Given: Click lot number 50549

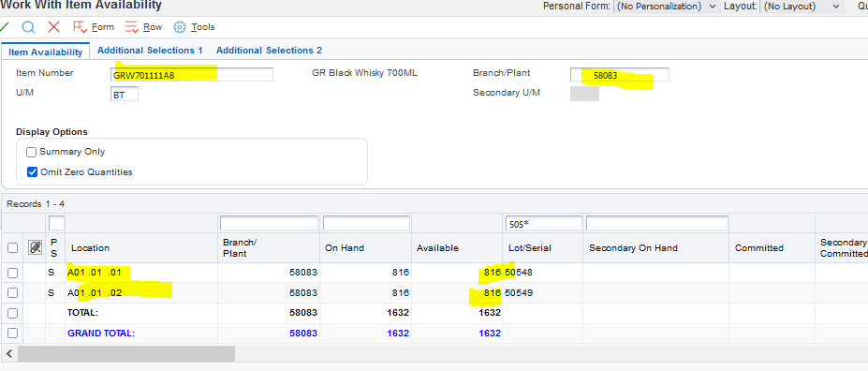Looking at the screenshot, I should (x=520, y=293).
